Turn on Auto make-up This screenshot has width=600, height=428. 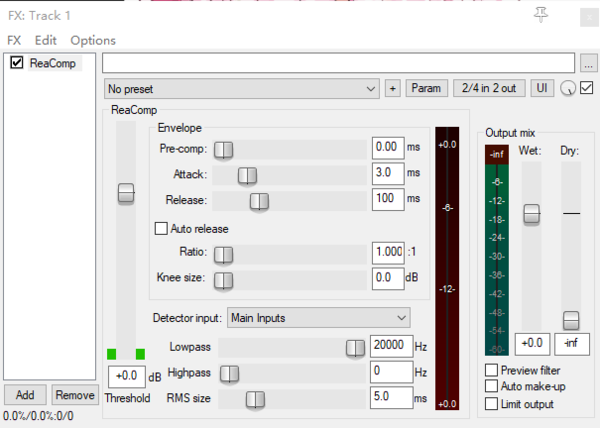coord(491,387)
